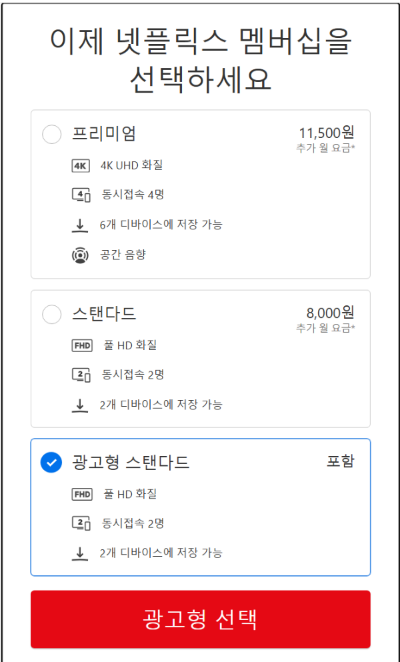
Task: Click the 포함 label on the 광고형 plan
Action: point(340,461)
